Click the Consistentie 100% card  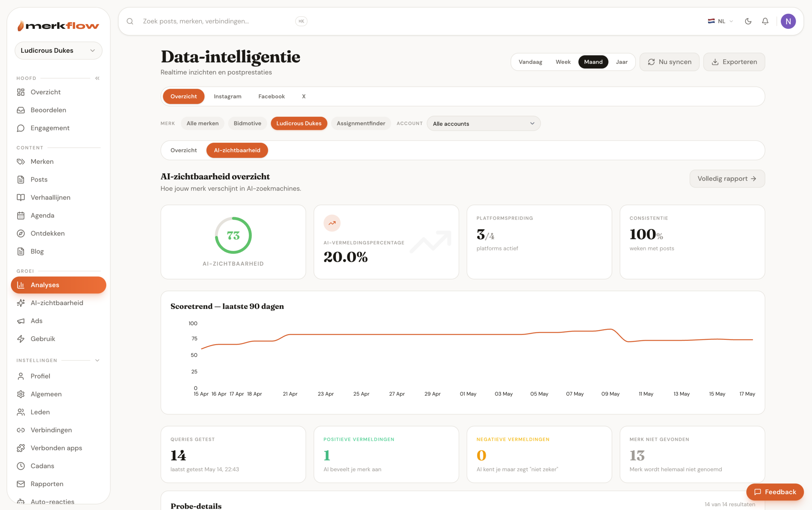[x=692, y=242]
